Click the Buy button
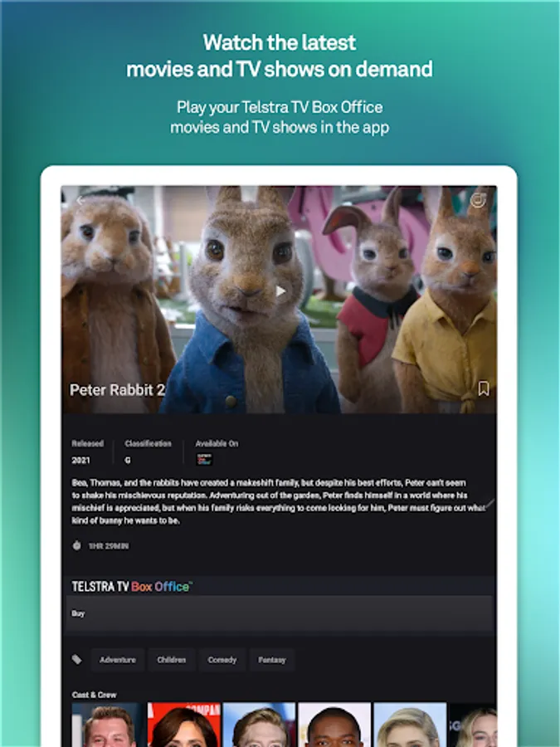This screenshot has width=560, height=747. (280, 613)
